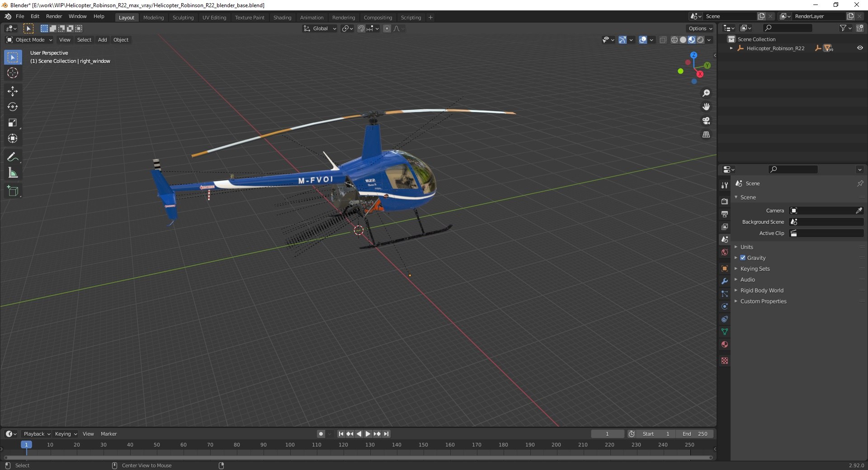Jump to the first frame
Screen dimensions: 868x470
pos(341,434)
